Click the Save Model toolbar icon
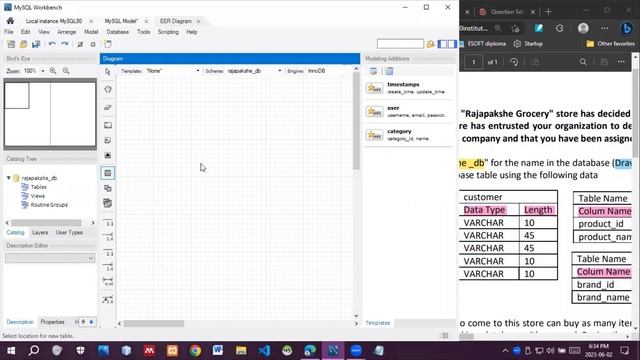The height and width of the screenshot is (360, 640). coord(36,44)
